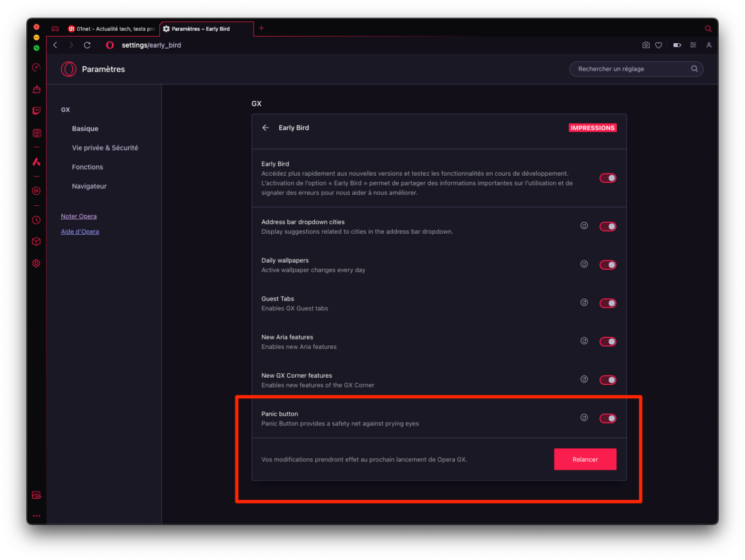Open Vie privée & Sécurité section
This screenshot has width=745, height=560.
coord(105,148)
